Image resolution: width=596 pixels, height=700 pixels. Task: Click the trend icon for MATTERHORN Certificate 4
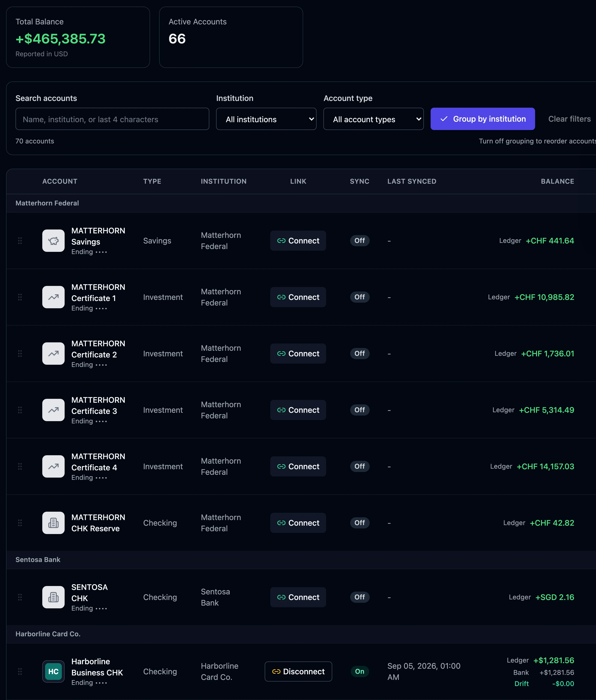[53, 466]
